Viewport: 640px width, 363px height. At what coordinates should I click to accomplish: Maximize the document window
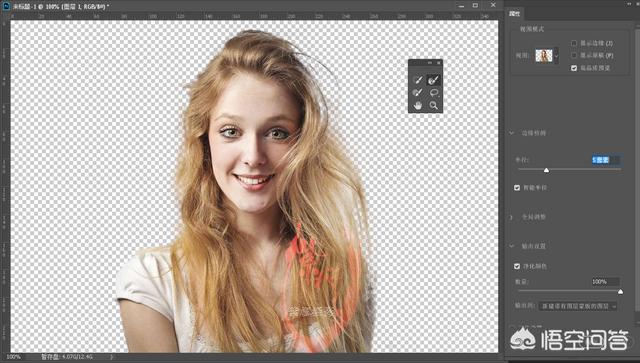click(x=475, y=5)
